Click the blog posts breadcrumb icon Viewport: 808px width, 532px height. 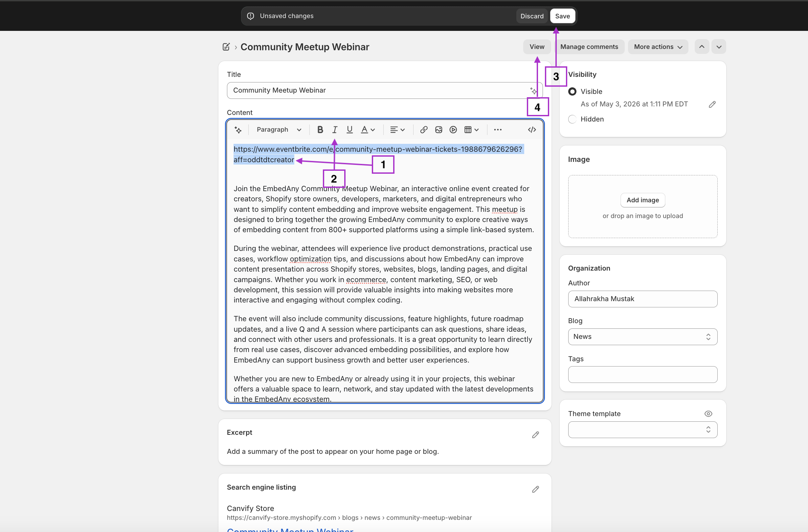[226, 47]
